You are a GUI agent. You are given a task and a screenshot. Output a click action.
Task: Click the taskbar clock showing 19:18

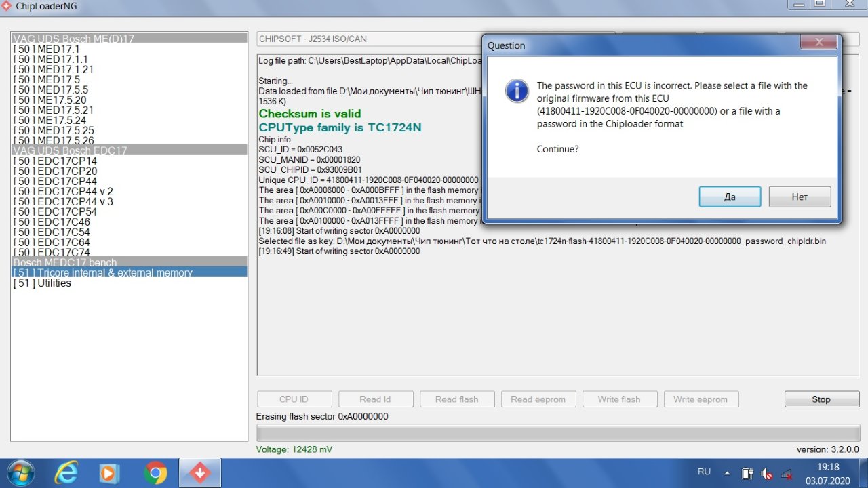point(826,472)
